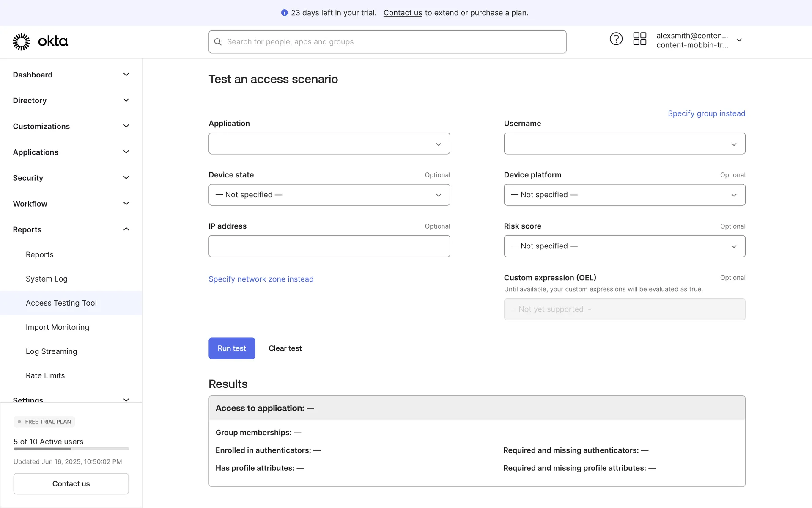
Task: Click the search magnifier icon
Action: coord(218,42)
